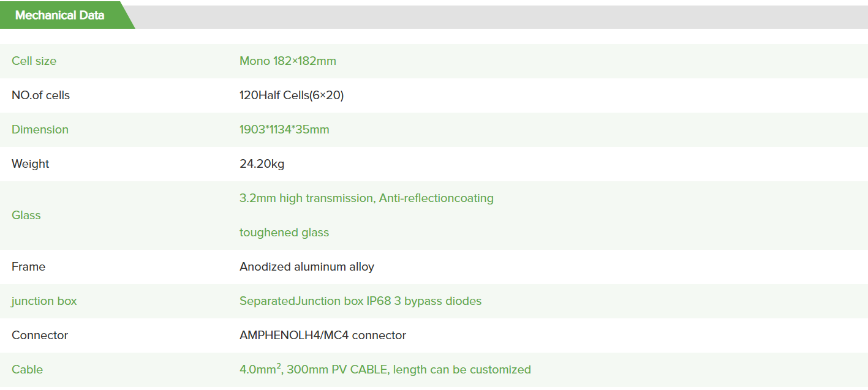Click the Weight label
The height and width of the screenshot is (390, 868).
click(x=31, y=164)
